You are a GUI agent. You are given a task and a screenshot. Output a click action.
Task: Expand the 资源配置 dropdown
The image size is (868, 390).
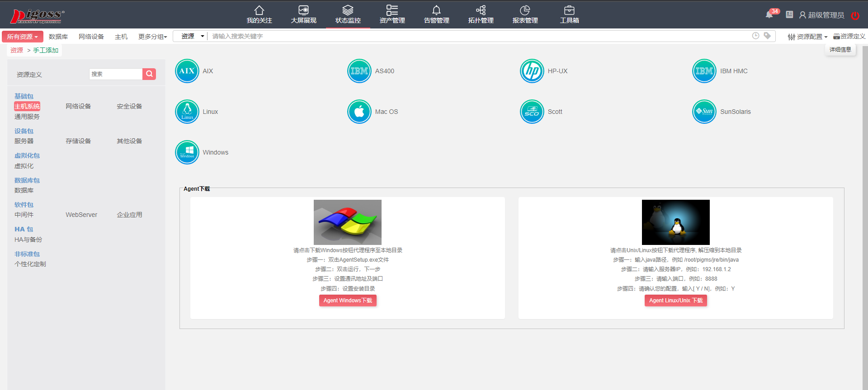807,37
